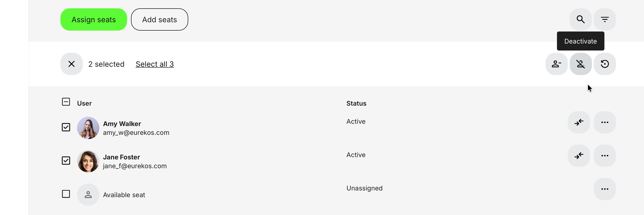Toggle the select-all checkbox in the header
This screenshot has width=644, height=215.
66,102
